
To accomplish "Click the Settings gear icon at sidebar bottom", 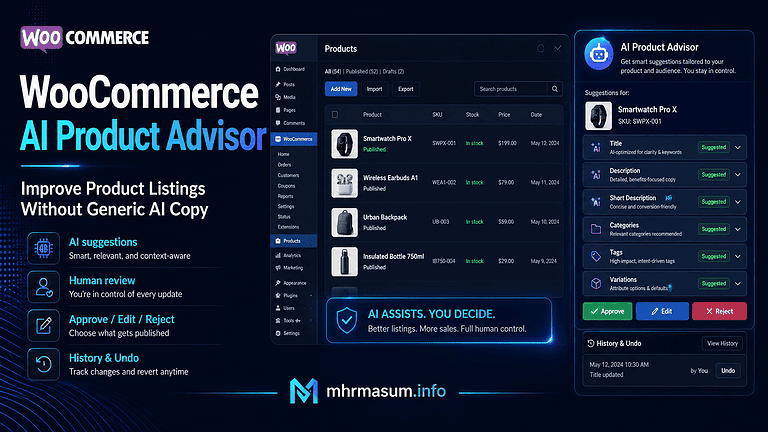I will pyautogui.click(x=278, y=333).
